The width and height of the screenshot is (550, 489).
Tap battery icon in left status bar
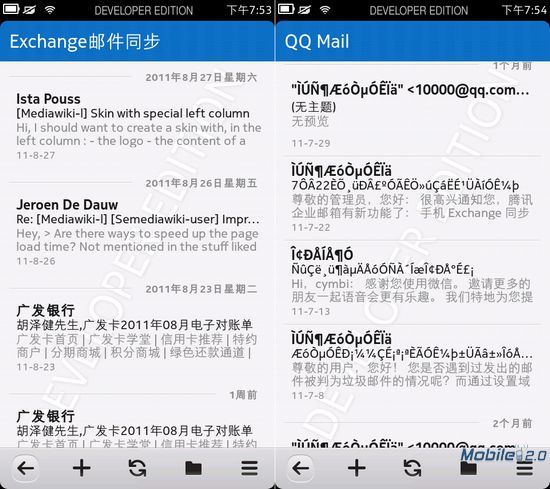click(11, 9)
